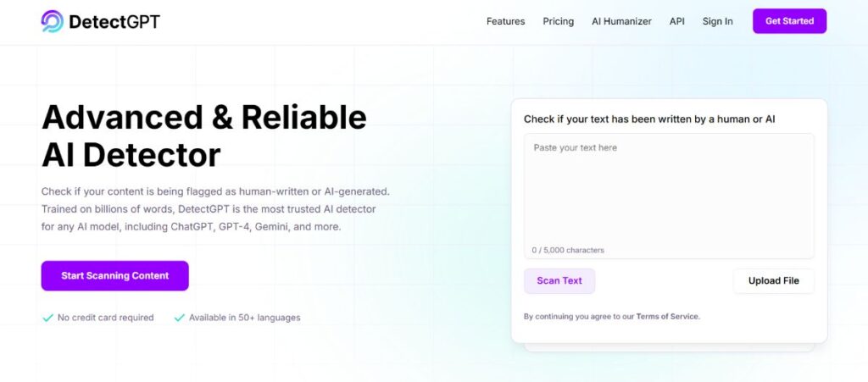This screenshot has width=868, height=382.
Task: Select API in the top navigation
Action: click(x=676, y=21)
